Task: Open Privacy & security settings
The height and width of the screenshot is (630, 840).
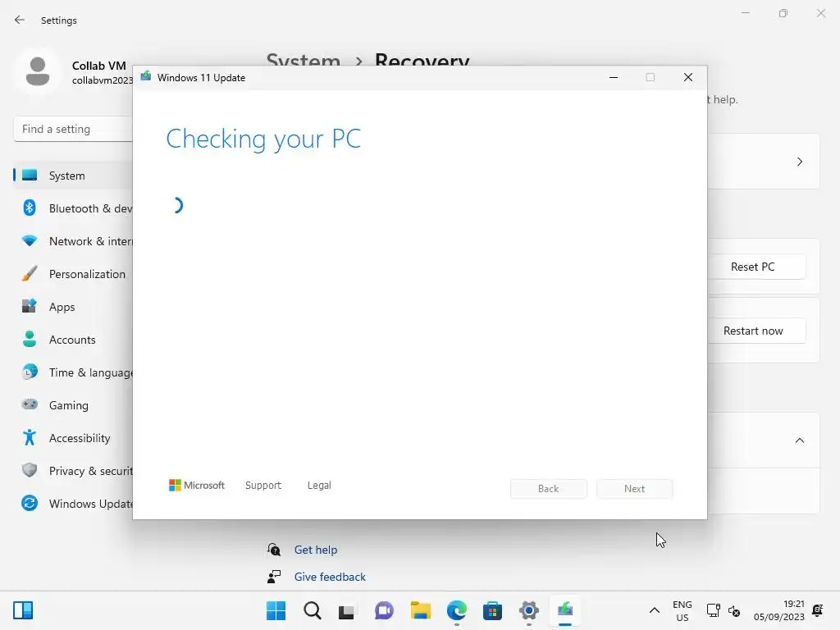Action: pos(73,471)
